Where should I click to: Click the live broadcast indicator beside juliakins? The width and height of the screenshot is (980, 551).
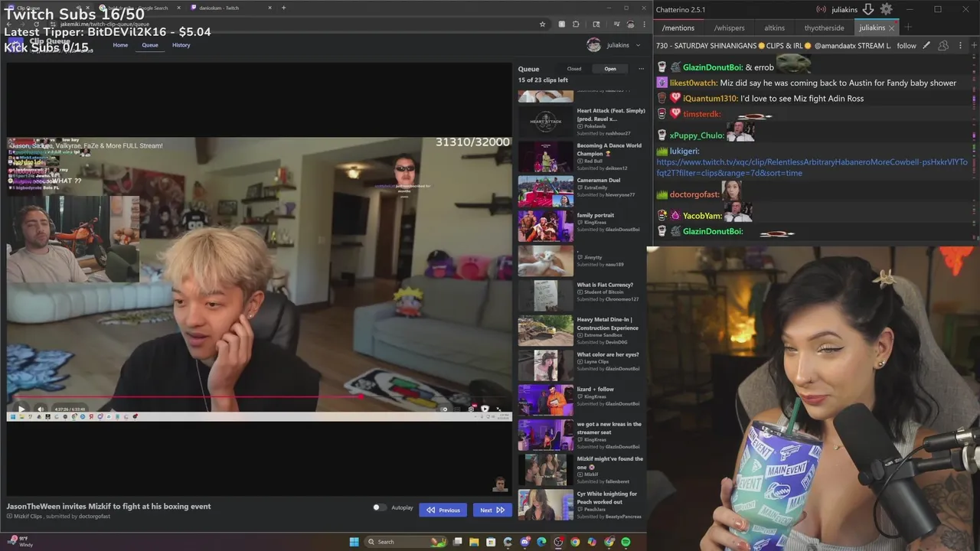tap(821, 10)
